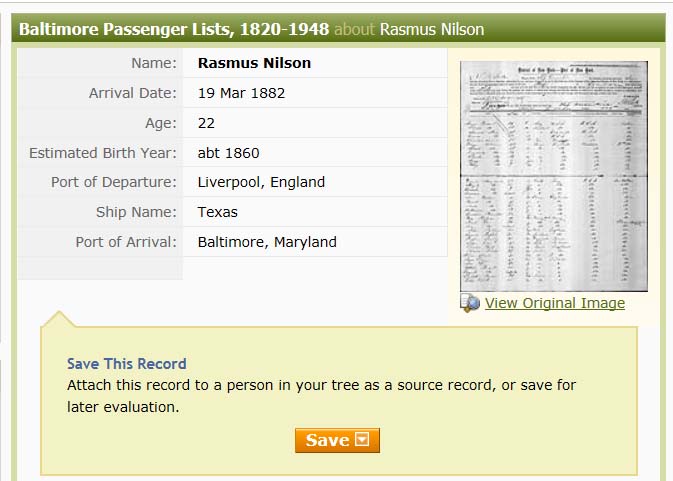Click the Liverpool, England departure value
Image resolution: width=673 pixels, height=481 pixels.
point(261,182)
